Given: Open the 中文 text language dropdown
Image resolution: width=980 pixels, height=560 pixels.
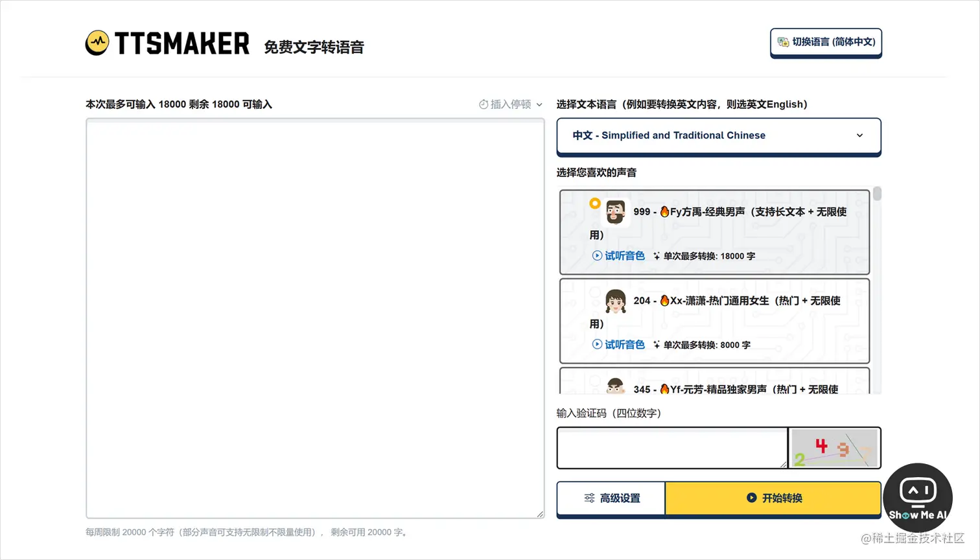Looking at the screenshot, I should pos(719,135).
